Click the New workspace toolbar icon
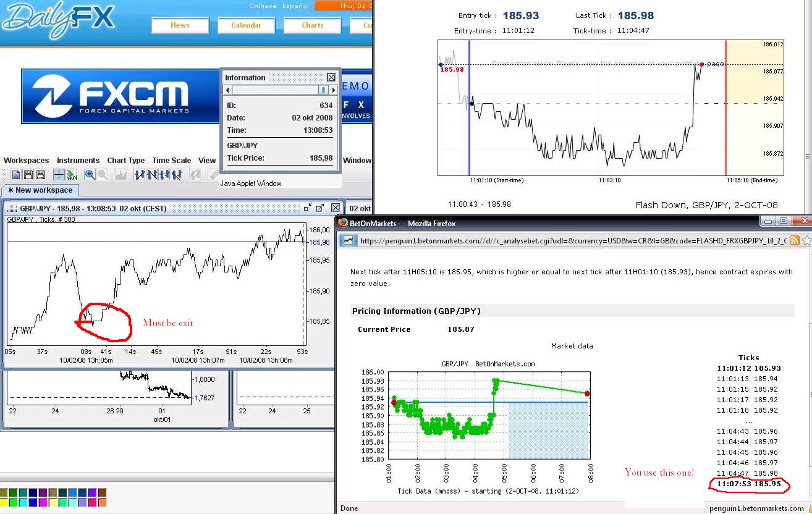 tap(16, 175)
